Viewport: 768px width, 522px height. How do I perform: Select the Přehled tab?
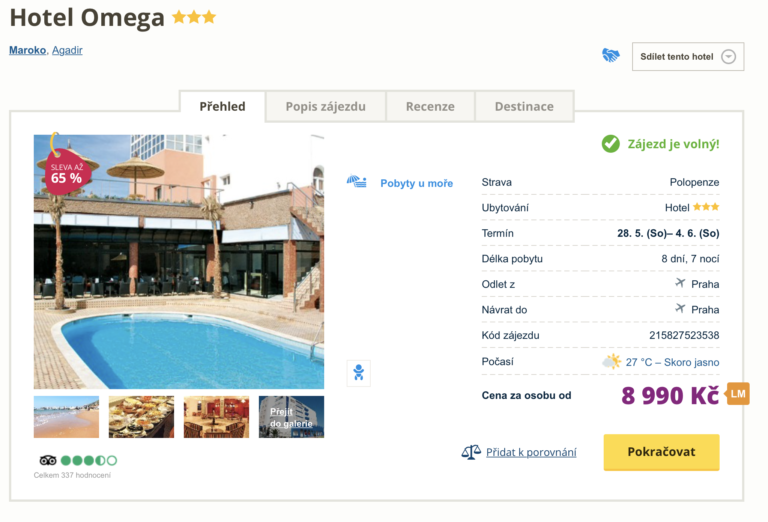tap(222, 106)
